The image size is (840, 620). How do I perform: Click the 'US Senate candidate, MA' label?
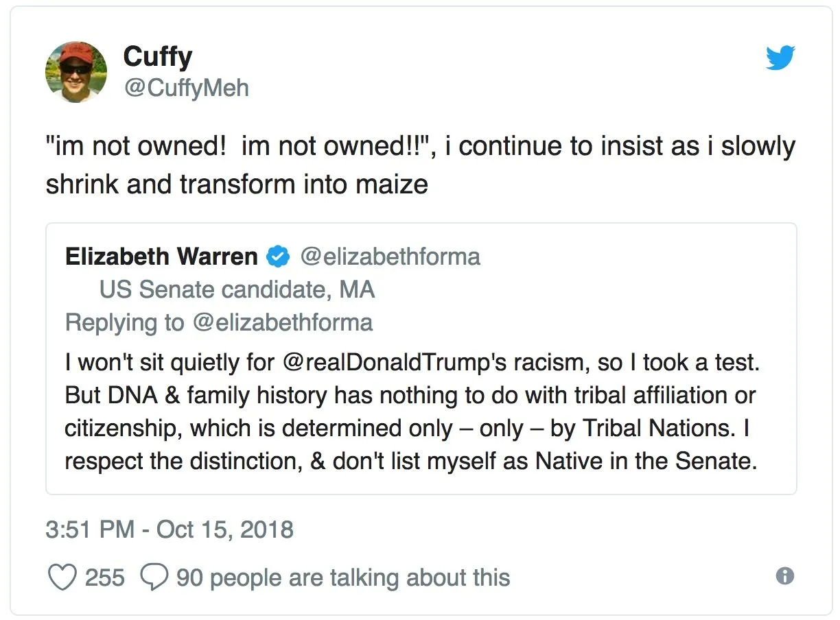click(237, 290)
